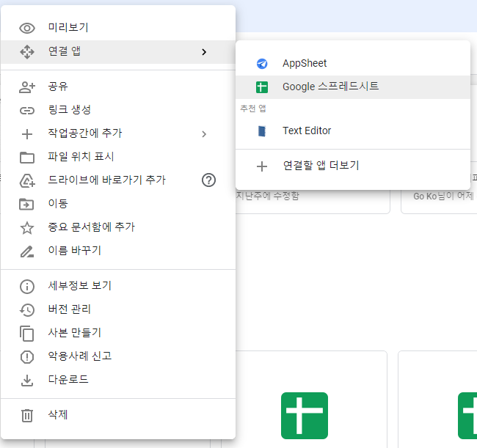
Task: Click the Google 스프레드시트 green icon
Action: tap(262, 87)
